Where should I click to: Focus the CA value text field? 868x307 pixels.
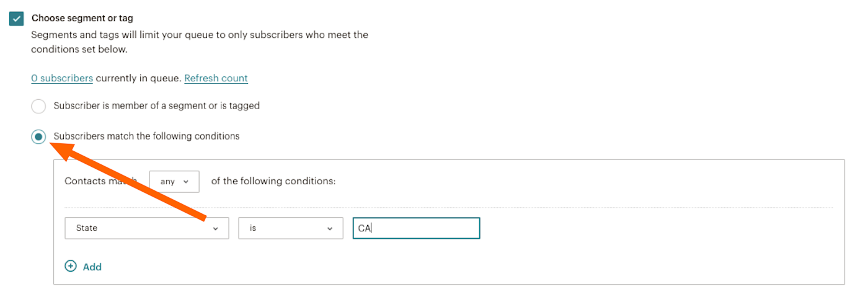pos(417,228)
